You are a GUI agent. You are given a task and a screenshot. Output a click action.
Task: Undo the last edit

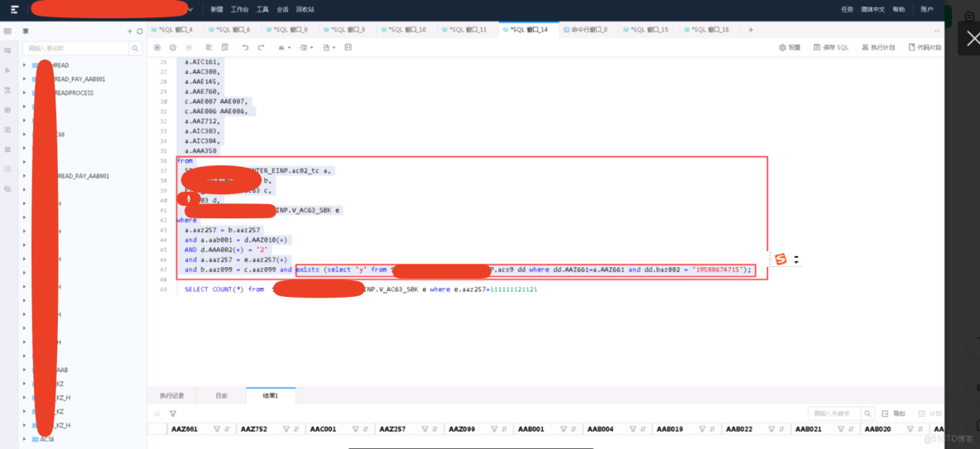pyautogui.click(x=245, y=47)
